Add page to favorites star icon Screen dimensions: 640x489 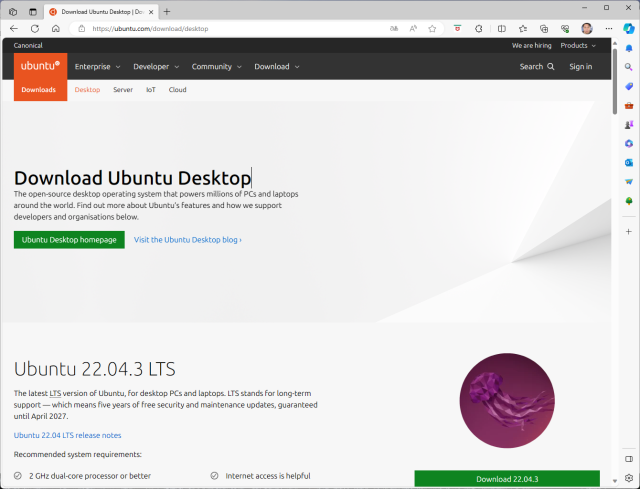pos(433,29)
